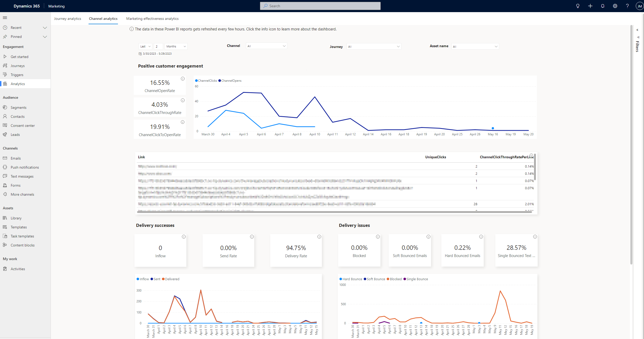Open the notifications bell icon
This screenshot has width=644, height=339.
click(x=603, y=6)
